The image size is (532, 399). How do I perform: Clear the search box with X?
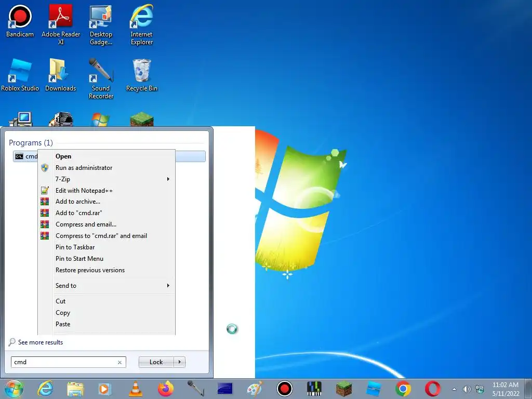point(119,362)
